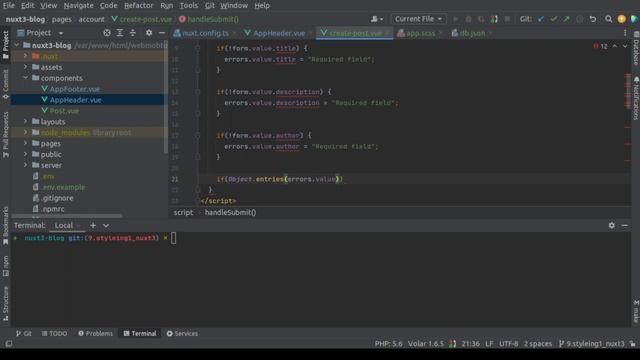This screenshot has width=640, height=360.
Task: Switch to db.json editor tab
Action: (472, 33)
